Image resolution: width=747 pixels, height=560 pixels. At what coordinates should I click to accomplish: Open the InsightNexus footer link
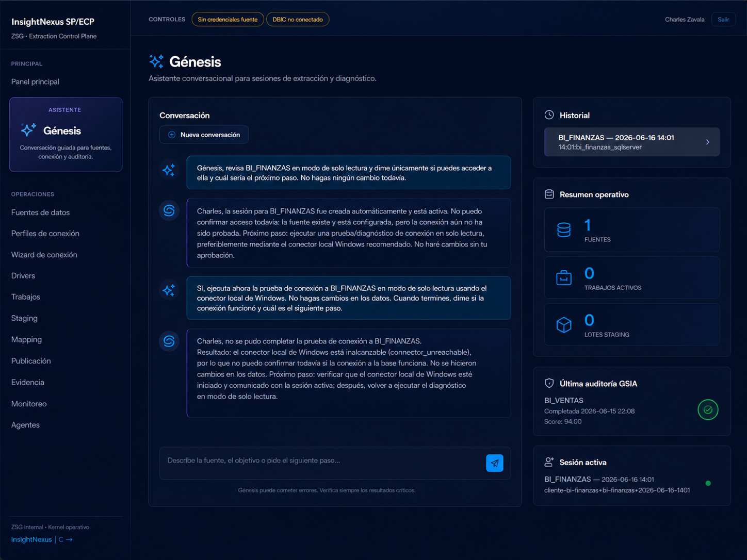[31, 539]
